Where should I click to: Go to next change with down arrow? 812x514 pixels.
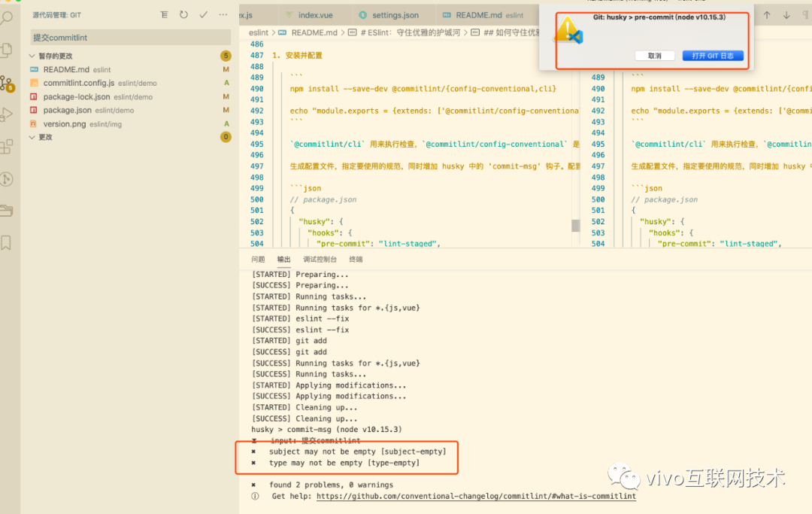[x=786, y=16]
